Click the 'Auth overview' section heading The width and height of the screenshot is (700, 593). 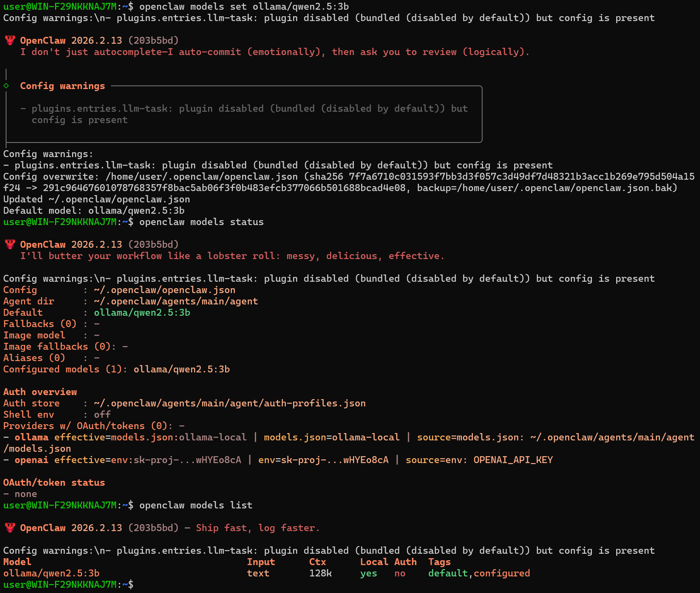point(40,392)
